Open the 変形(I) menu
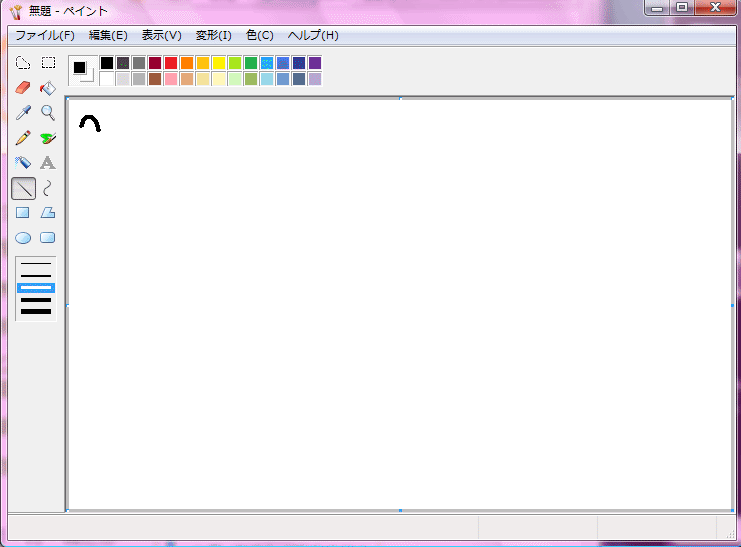741x547 pixels. click(x=214, y=35)
